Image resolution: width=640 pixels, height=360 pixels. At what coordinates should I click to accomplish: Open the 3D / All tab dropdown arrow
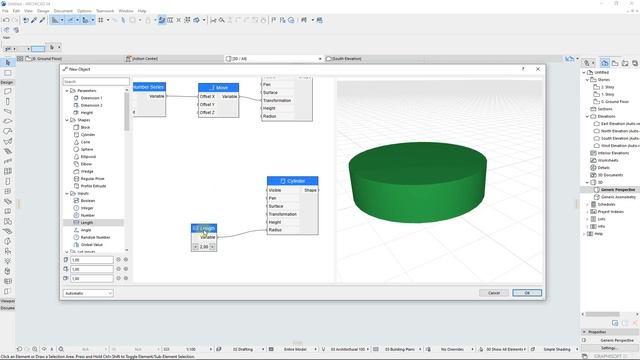click(320, 59)
